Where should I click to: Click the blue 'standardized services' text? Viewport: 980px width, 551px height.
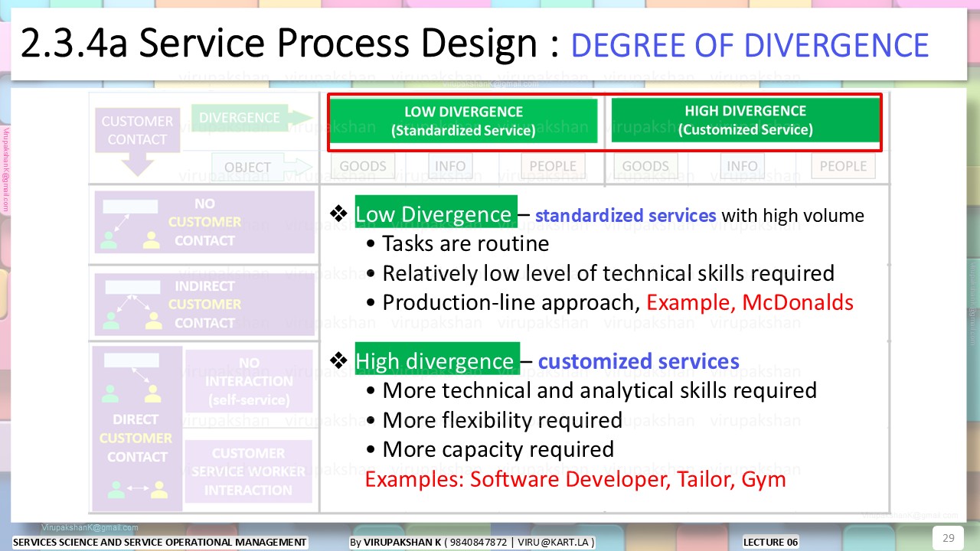click(626, 216)
